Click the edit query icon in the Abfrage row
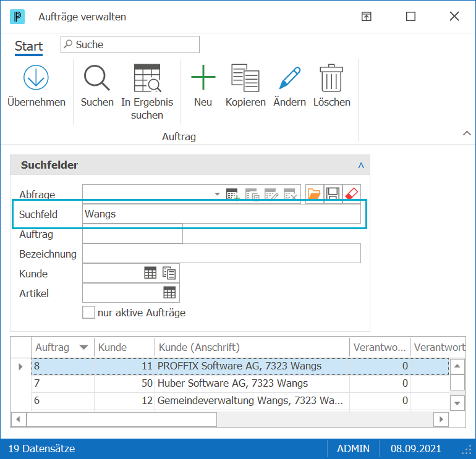The image size is (476, 459). coord(271,194)
